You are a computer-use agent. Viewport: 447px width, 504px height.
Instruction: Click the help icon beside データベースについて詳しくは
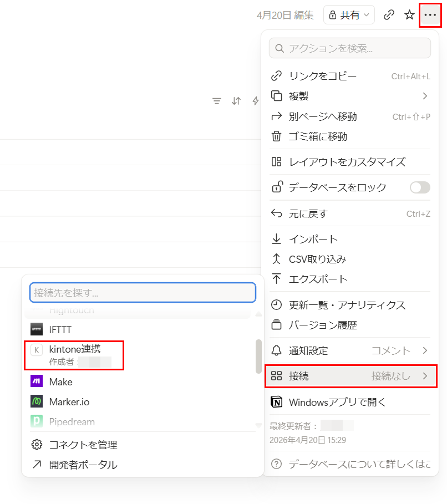pos(276,464)
